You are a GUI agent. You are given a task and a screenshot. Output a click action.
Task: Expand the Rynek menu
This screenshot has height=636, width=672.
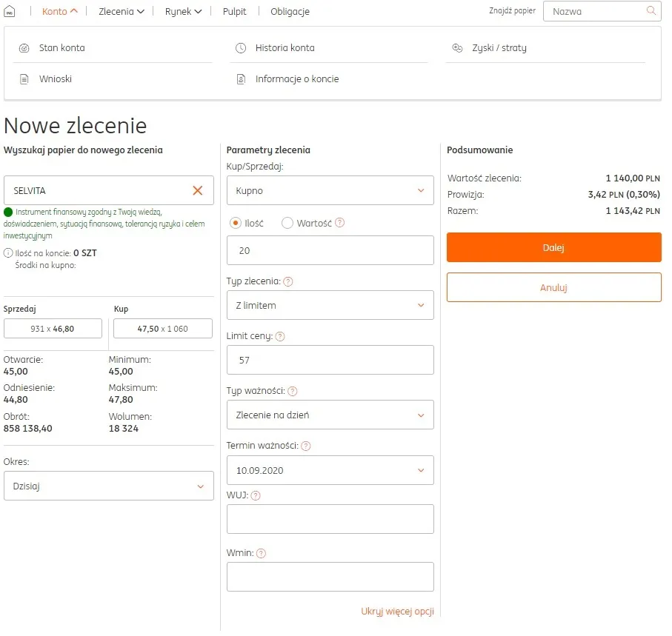pos(183,12)
